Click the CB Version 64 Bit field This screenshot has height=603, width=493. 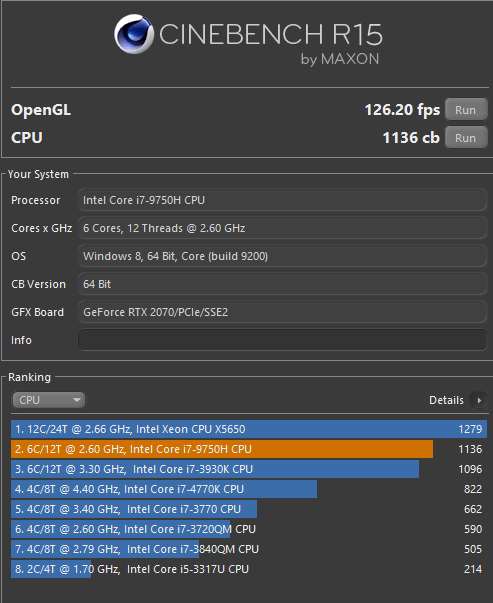[x=282, y=284]
